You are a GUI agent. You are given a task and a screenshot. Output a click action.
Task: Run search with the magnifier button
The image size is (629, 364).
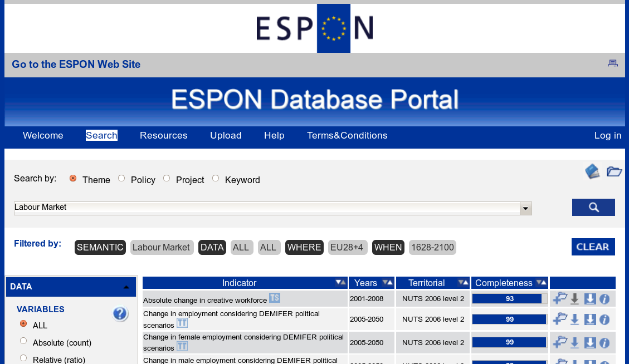pos(593,207)
